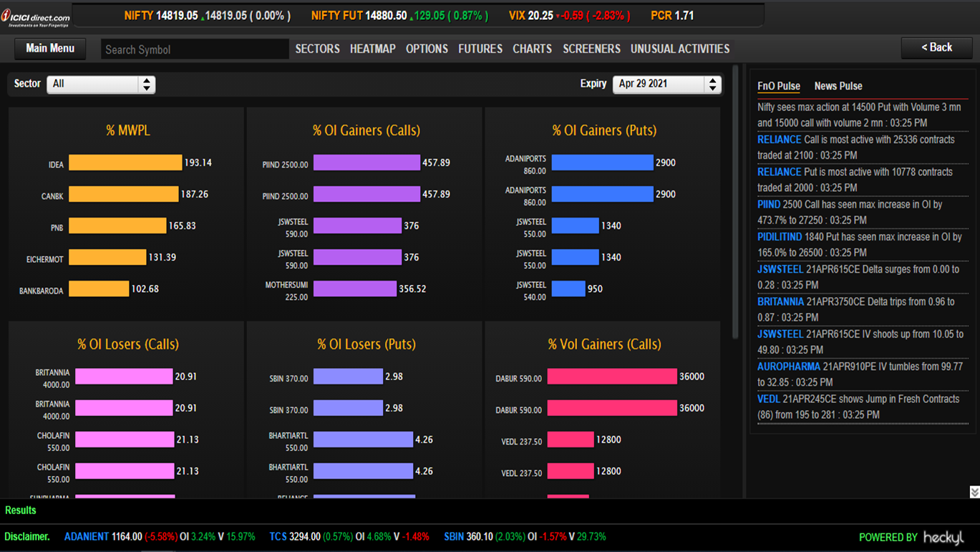
Task: Open the Sector dropdown
Action: [101, 84]
